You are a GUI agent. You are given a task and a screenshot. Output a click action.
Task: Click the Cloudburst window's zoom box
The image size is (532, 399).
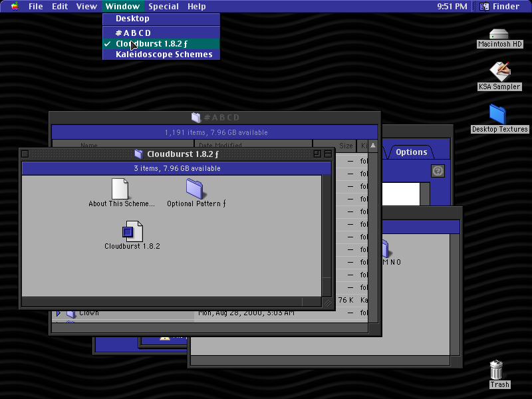pos(317,154)
